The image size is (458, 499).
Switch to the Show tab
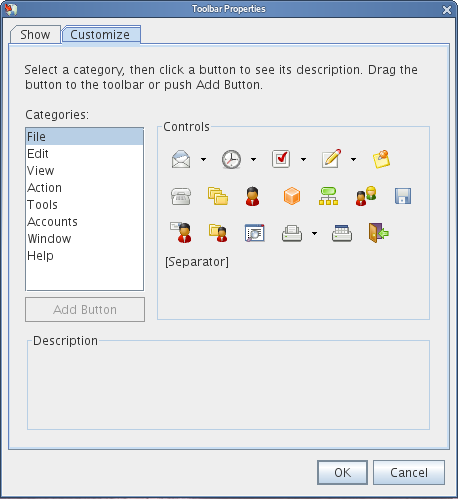[35, 35]
